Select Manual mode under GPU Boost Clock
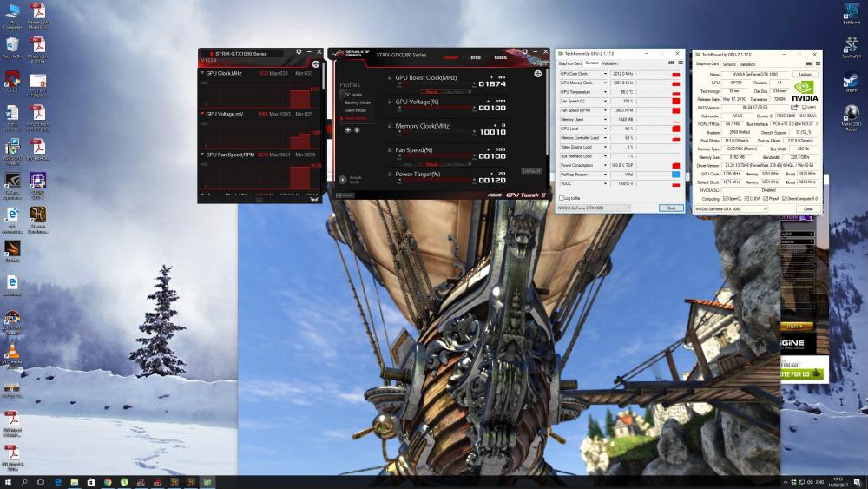 point(431,91)
